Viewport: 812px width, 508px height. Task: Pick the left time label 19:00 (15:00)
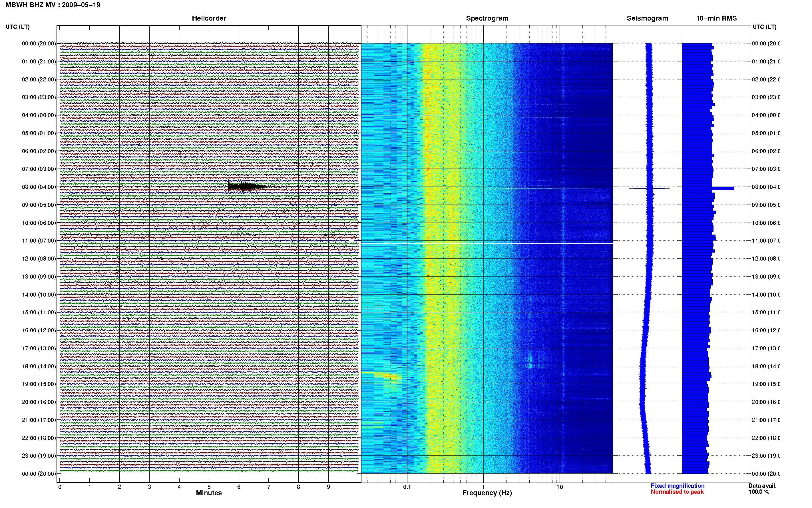pyautogui.click(x=39, y=384)
